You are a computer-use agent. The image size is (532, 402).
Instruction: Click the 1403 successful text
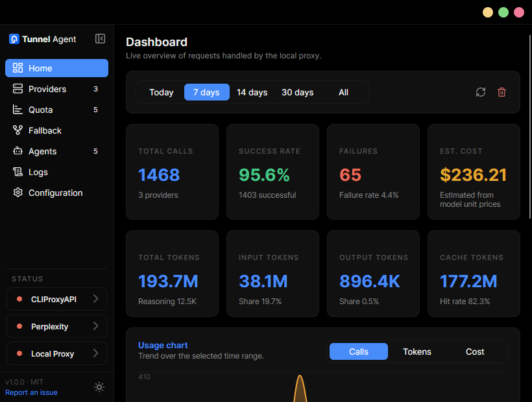[x=267, y=195]
